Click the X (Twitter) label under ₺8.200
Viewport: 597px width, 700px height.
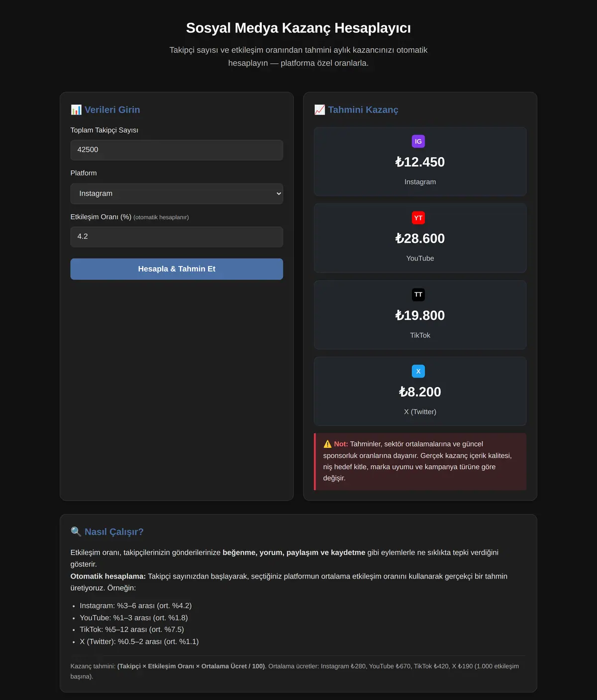(x=420, y=411)
